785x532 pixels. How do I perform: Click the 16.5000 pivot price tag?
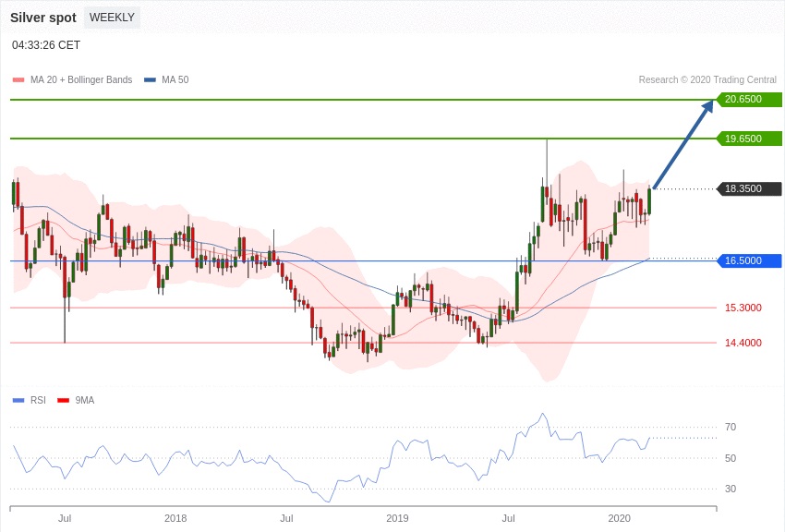pyautogui.click(x=749, y=260)
